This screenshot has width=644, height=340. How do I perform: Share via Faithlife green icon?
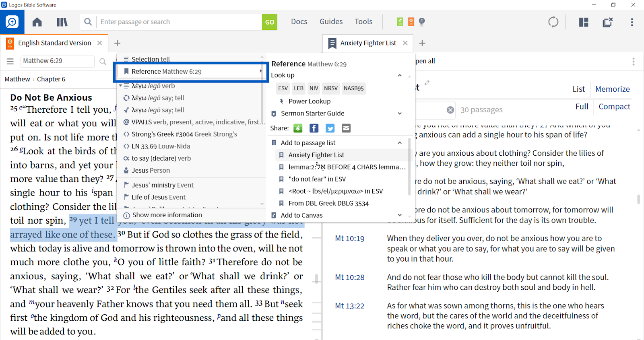298,128
